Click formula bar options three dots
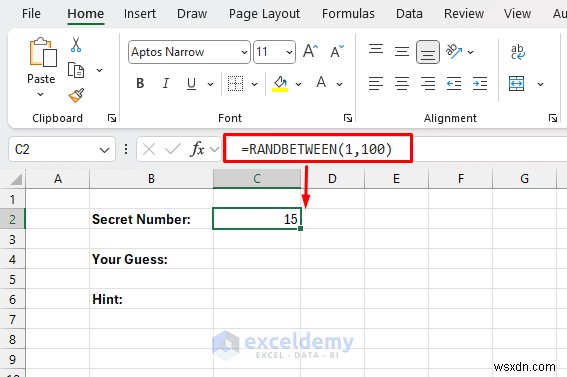 coord(126,149)
